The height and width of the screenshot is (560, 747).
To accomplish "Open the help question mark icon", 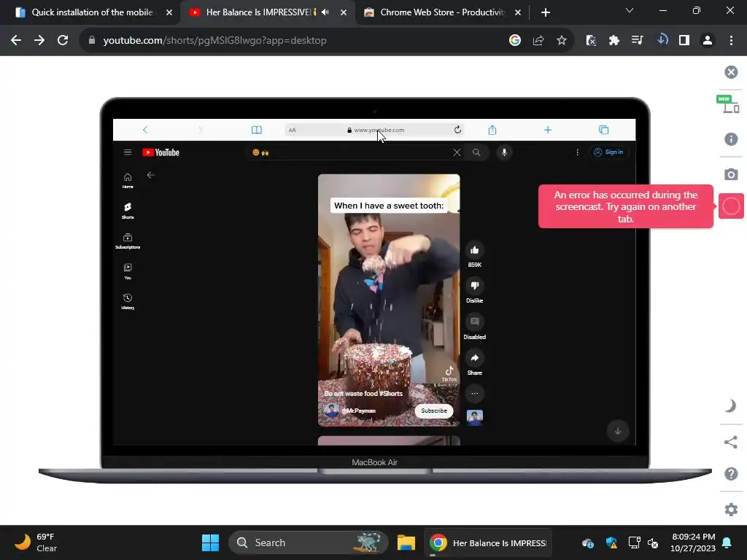I will pos(731,474).
